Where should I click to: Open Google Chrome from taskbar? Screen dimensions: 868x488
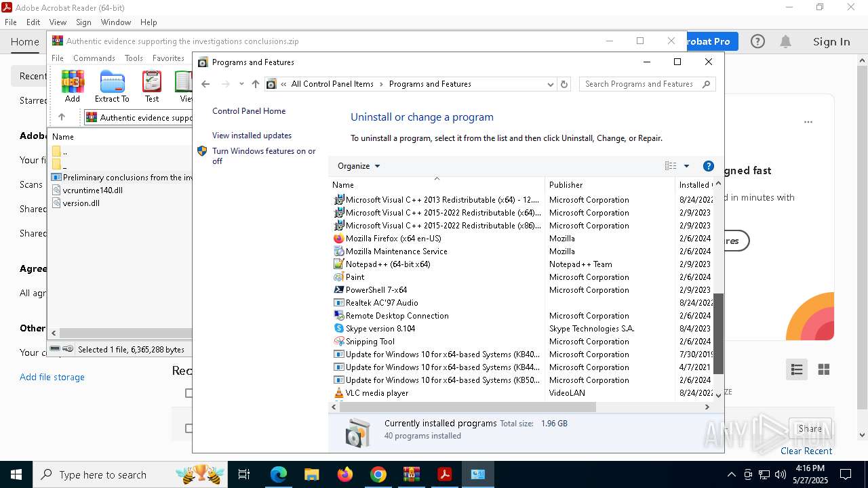[x=378, y=474]
